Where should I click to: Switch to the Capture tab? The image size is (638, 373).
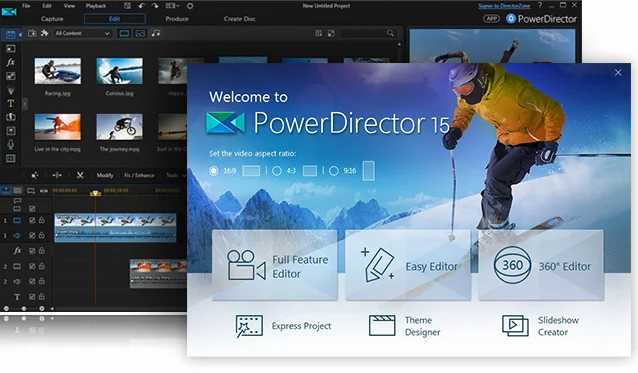point(52,19)
